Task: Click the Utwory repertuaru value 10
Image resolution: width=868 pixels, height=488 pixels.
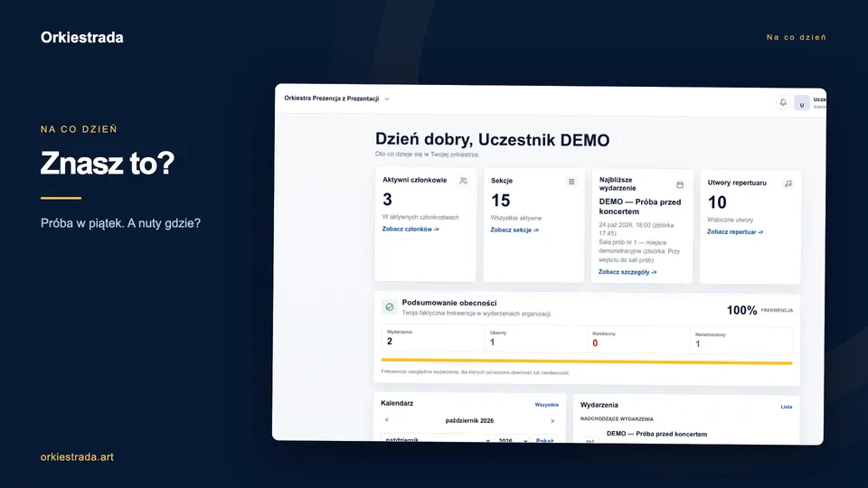Action: [x=717, y=202]
